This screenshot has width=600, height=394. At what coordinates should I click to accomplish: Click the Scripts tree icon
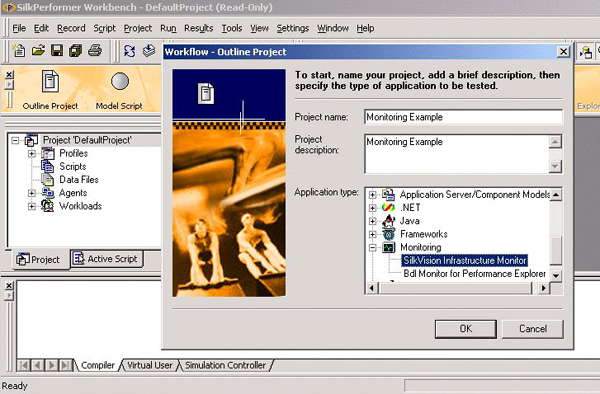click(48, 166)
